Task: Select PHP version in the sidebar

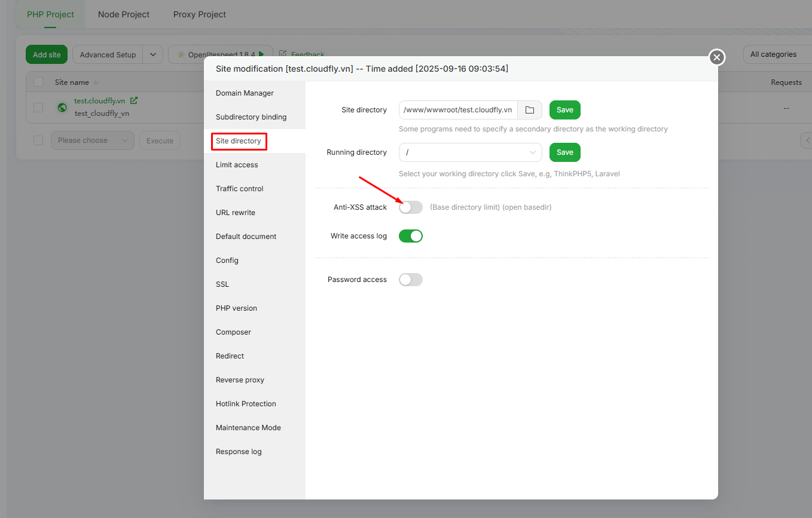Action: tap(236, 308)
